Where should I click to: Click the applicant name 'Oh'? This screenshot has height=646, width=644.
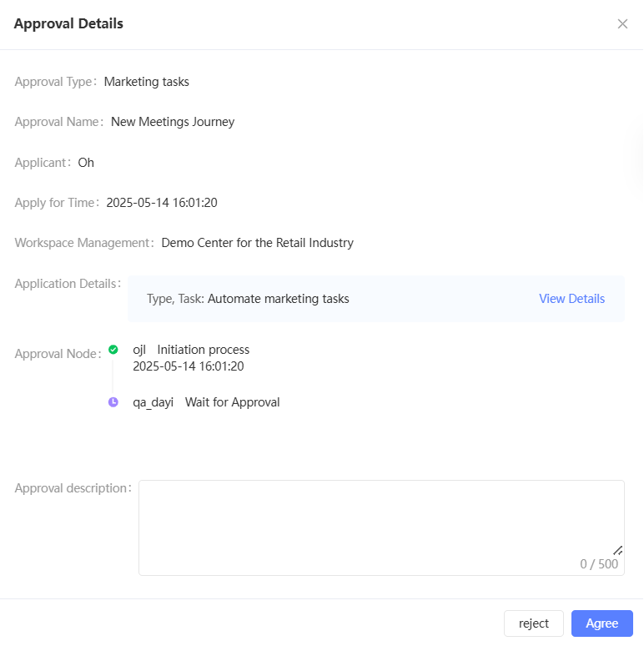(x=86, y=163)
